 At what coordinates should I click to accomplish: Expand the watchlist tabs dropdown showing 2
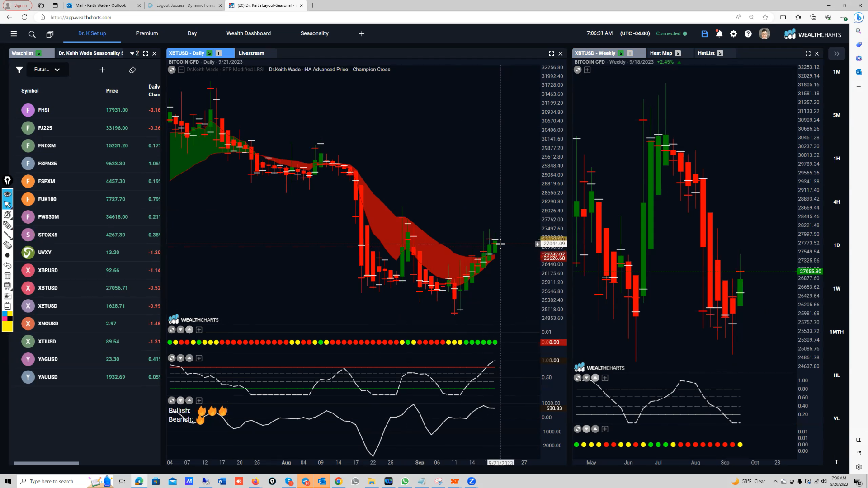pyautogui.click(x=134, y=53)
